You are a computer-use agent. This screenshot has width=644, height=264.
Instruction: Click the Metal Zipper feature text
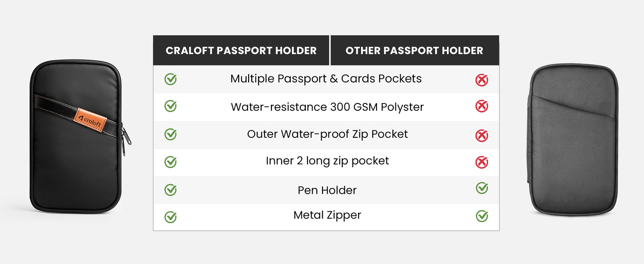point(327,215)
